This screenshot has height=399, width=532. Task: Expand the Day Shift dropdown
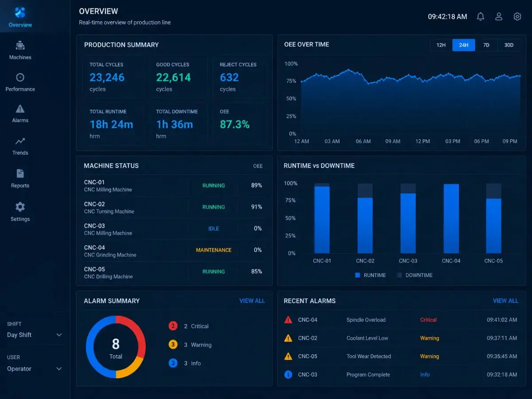point(35,335)
